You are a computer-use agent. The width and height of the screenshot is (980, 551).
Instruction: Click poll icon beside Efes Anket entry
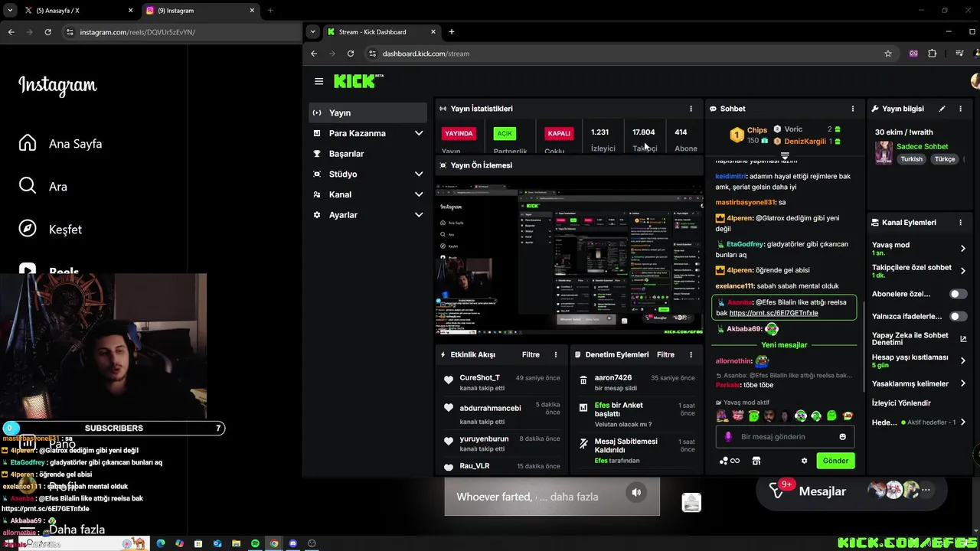click(x=583, y=408)
